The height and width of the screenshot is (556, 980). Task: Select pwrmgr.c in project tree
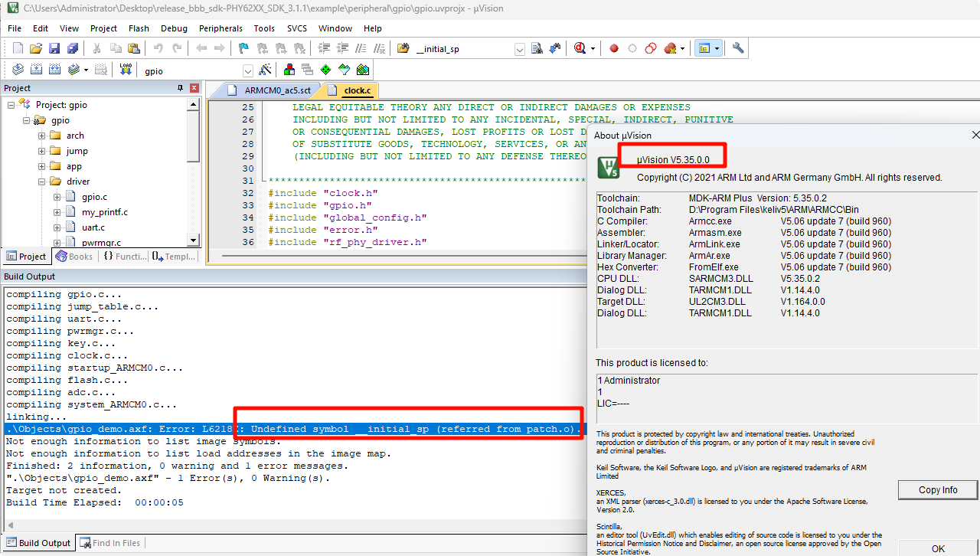pos(101,243)
